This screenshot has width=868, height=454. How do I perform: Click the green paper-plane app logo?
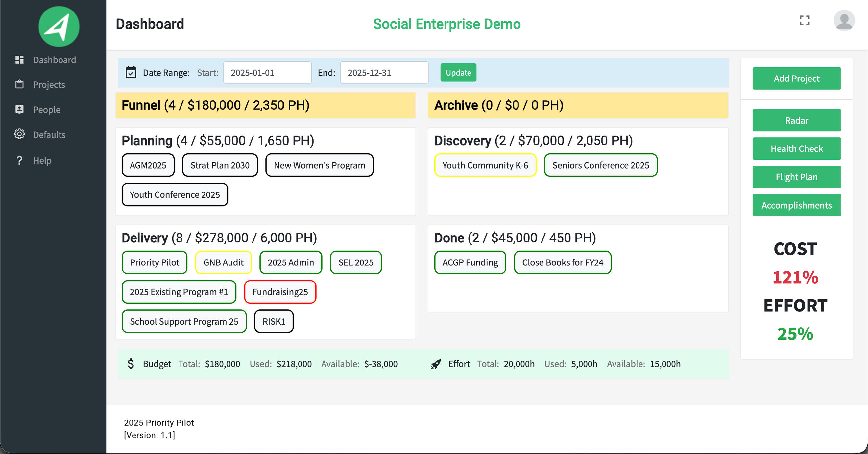(x=59, y=26)
